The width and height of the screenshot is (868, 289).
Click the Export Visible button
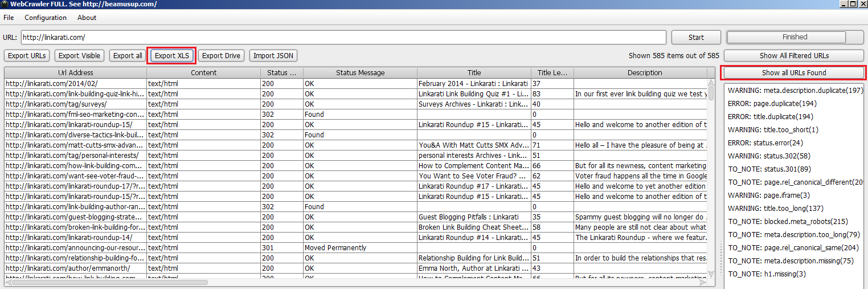[x=80, y=56]
